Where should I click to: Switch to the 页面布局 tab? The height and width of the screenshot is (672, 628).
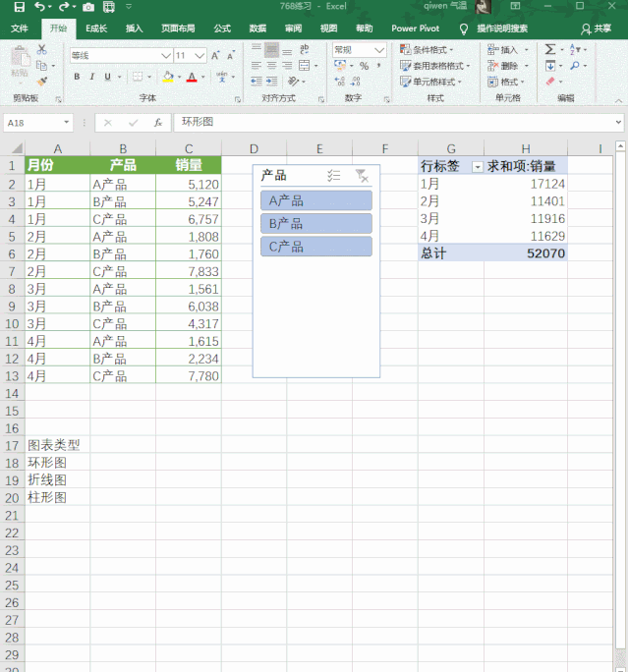[x=178, y=28]
